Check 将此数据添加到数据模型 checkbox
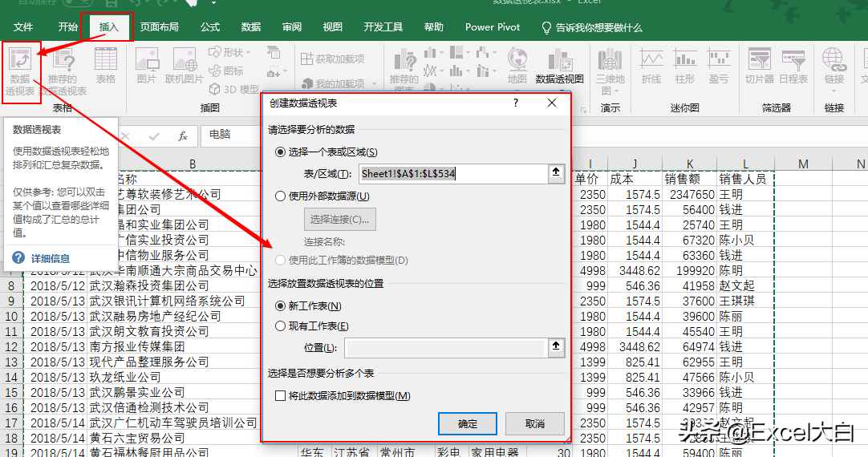The width and height of the screenshot is (868, 457). (x=281, y=395)
